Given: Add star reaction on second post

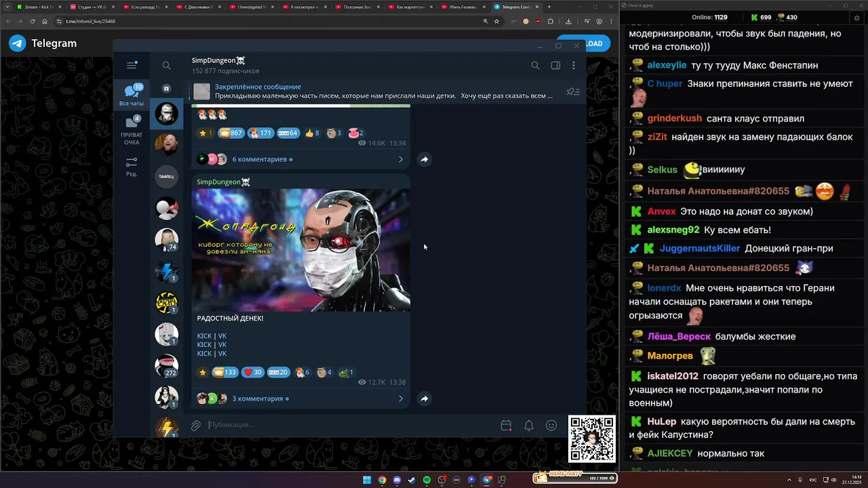Looking at the screenshot, I should (202, 372).
